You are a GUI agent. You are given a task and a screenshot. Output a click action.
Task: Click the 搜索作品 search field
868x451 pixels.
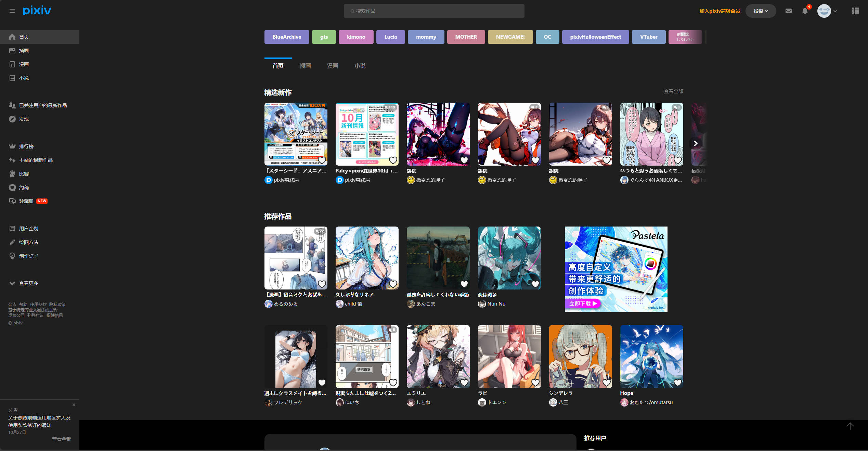(x=434, y=11)
